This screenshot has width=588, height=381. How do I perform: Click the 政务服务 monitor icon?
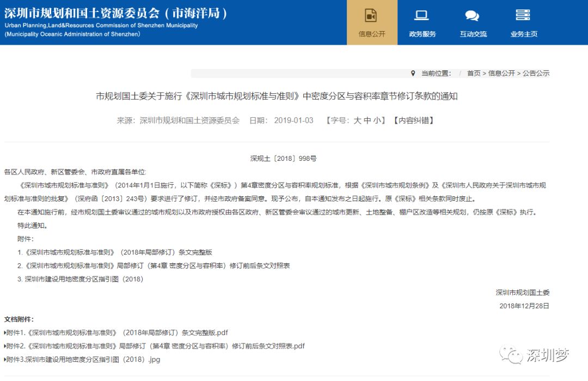coord(421,16)
